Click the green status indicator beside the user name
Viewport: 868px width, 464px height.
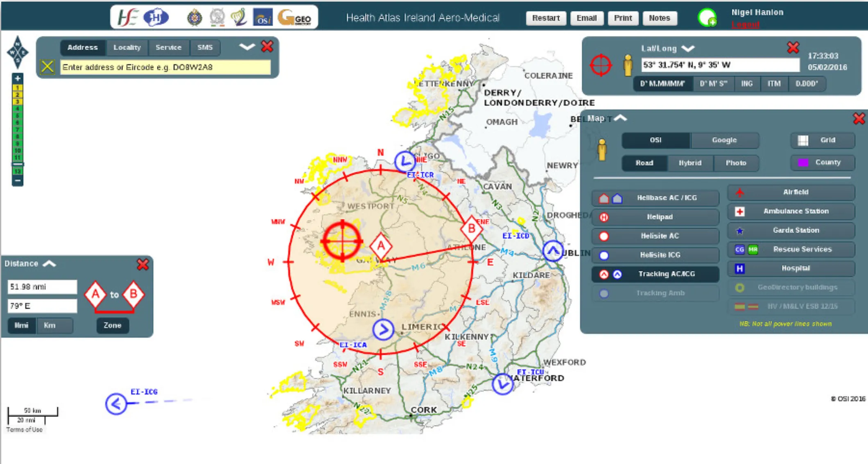click(707, 18)
